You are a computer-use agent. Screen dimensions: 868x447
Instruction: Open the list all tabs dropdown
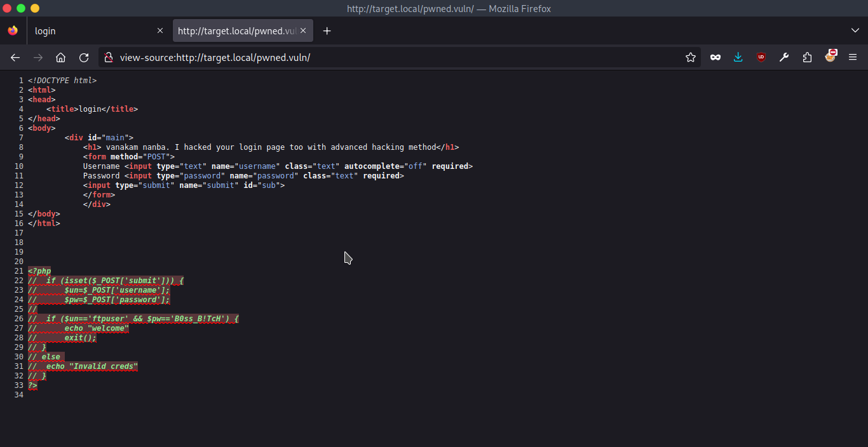(855, 30)
